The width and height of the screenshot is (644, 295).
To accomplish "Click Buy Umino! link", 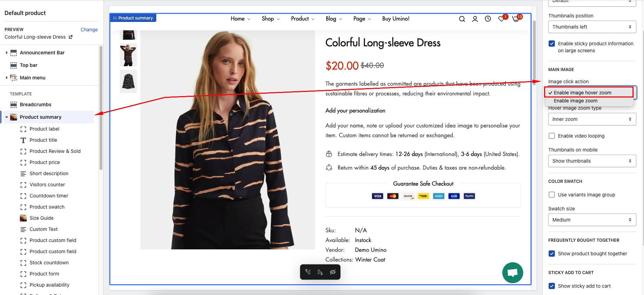I will point(396,19).
